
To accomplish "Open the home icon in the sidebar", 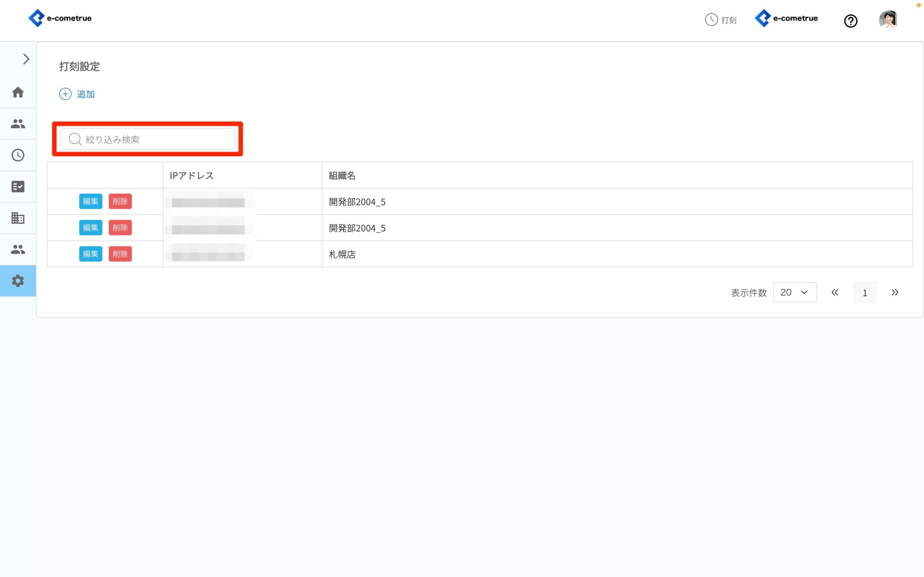I will pyautogui.click(x=18, y=92).
